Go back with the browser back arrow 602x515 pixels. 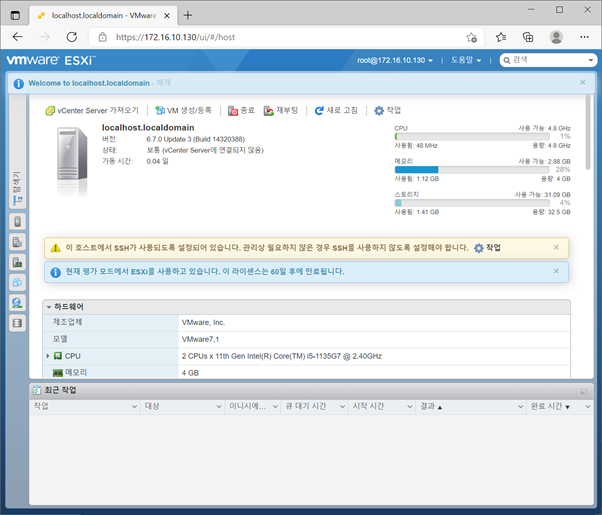pos(18,37)
